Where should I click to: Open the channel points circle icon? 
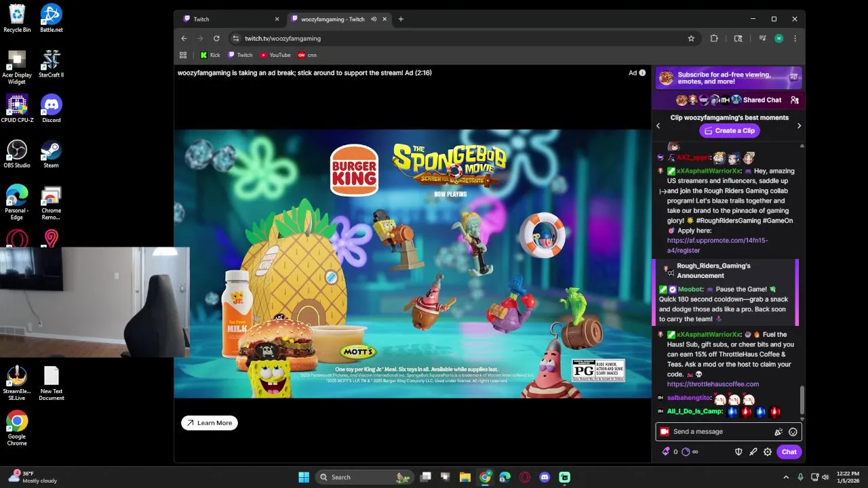[686, 451]
